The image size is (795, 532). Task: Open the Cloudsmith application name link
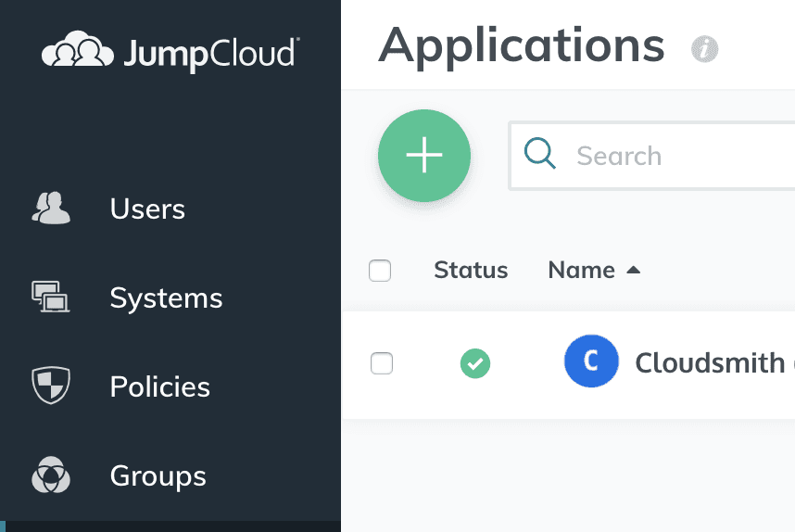[709, 362]
